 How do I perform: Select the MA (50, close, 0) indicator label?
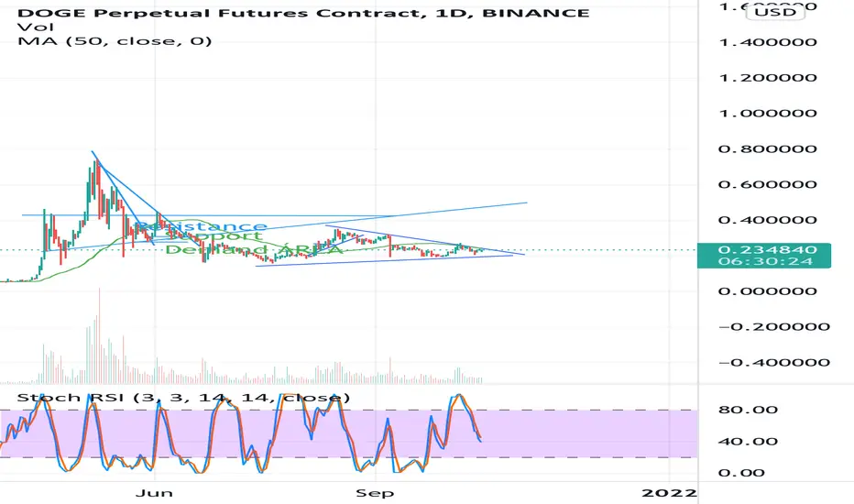coord(115,41)
